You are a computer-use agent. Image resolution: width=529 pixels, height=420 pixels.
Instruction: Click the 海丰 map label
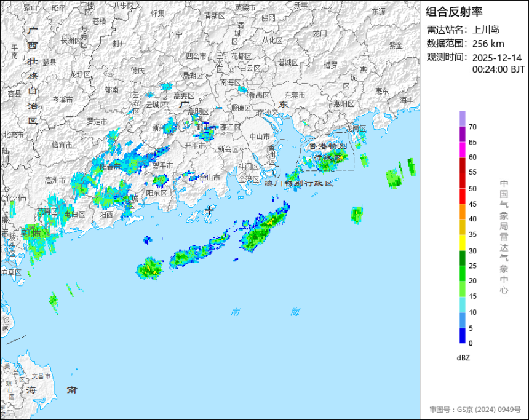tap(407, 100)
